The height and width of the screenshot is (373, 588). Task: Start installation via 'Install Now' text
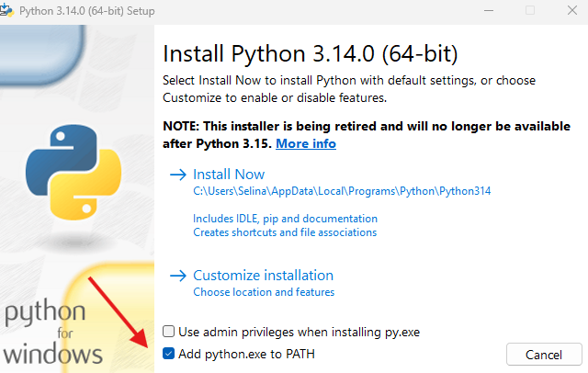point(229,175)
